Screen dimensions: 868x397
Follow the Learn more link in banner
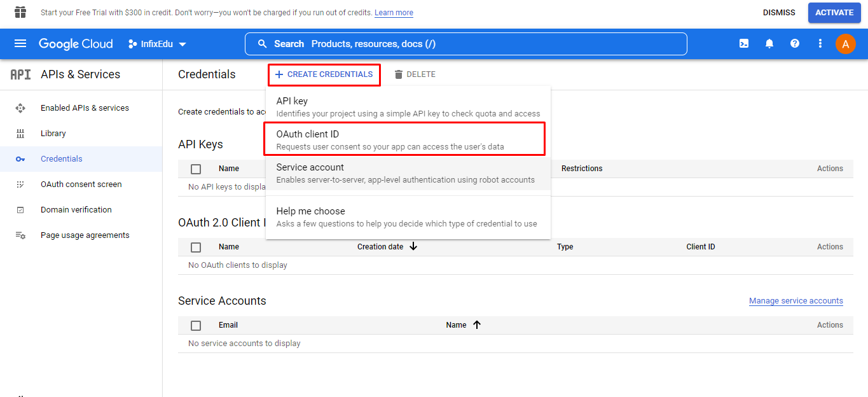[394, 13]
